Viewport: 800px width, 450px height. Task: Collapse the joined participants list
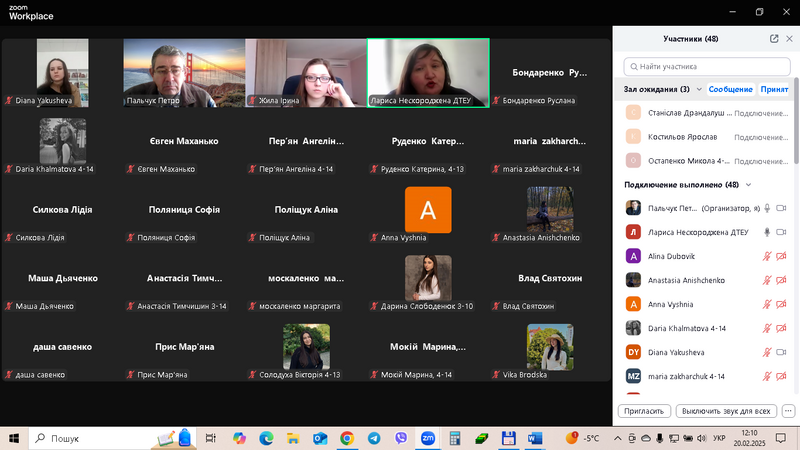[x=748, y=185]
